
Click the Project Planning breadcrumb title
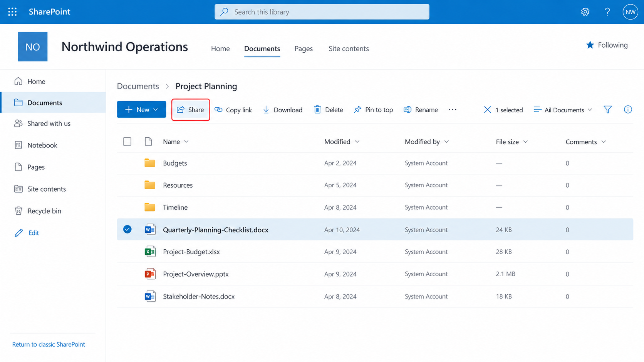(x=206, y=86)
